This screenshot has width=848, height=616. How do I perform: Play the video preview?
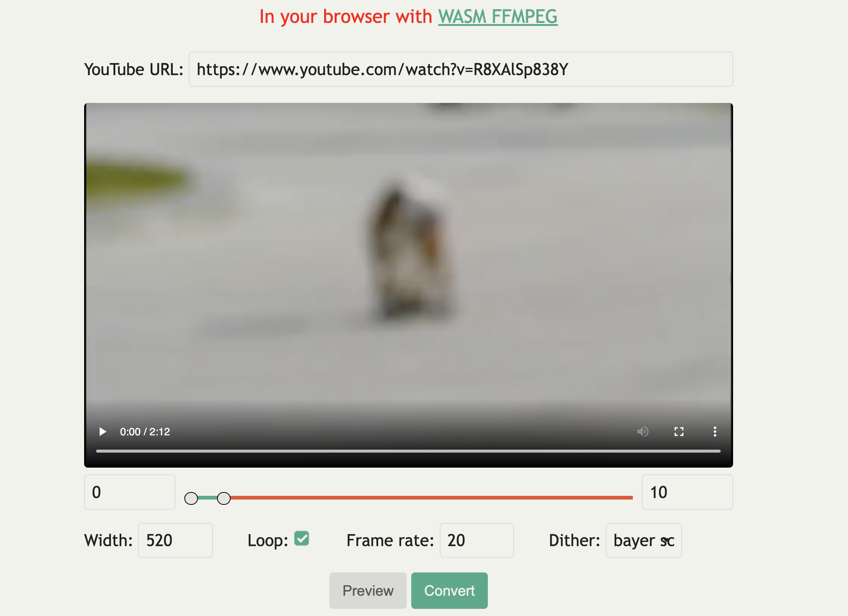102,432
